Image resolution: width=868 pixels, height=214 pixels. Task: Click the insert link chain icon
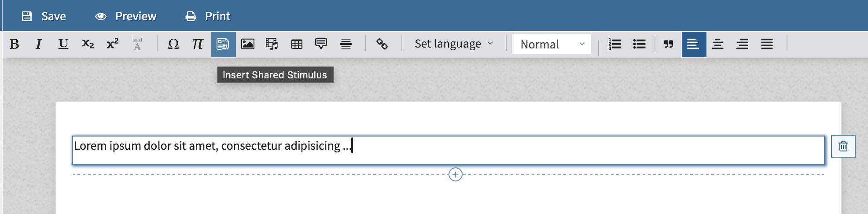pyautogui.click(x=382, y=44)
